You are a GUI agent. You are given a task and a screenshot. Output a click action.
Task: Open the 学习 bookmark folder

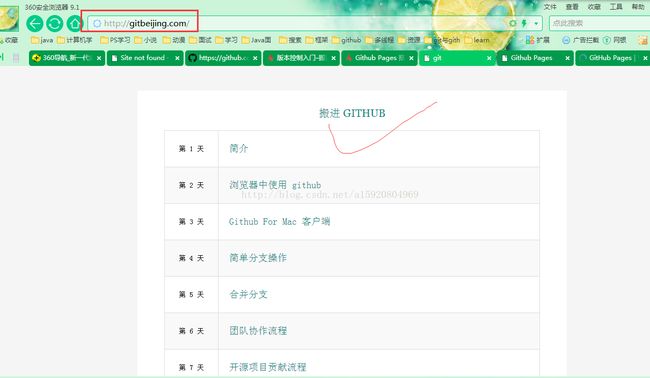coord(227,40)
